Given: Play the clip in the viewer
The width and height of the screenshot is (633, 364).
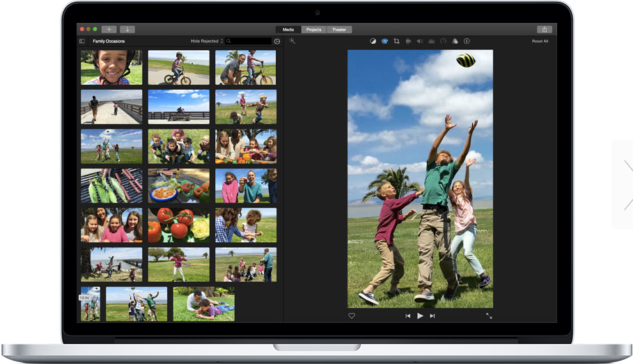Looking at the screenshot, I should click(x=420, y=316).
